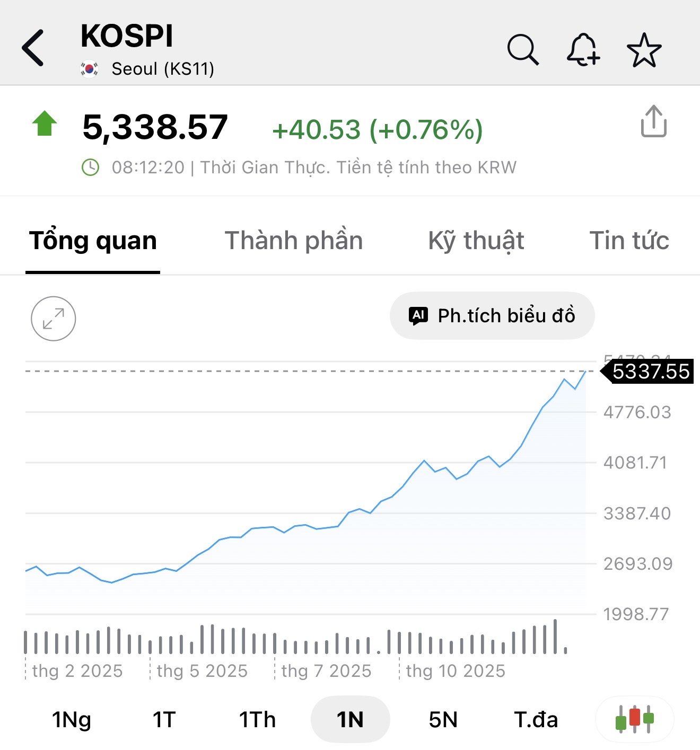The image size is (700, 750).
Task: Add a price alert via bell icon
Action: click(583, 50)
